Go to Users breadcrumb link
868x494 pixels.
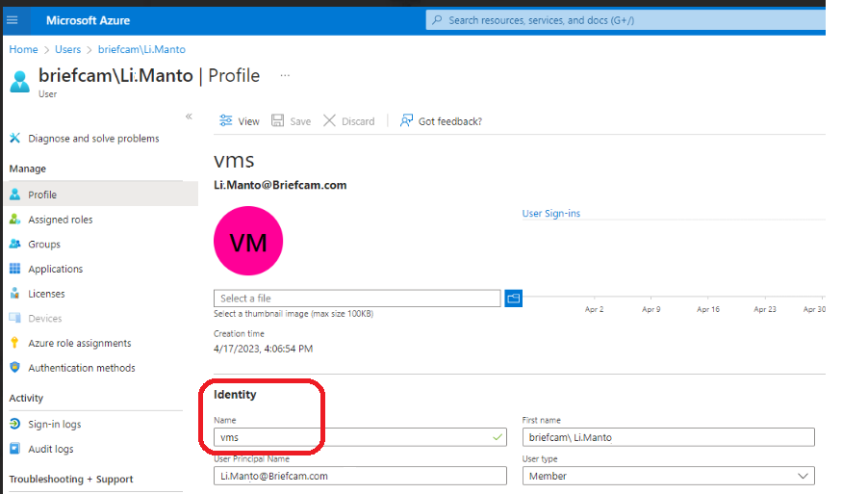(67, 49)
